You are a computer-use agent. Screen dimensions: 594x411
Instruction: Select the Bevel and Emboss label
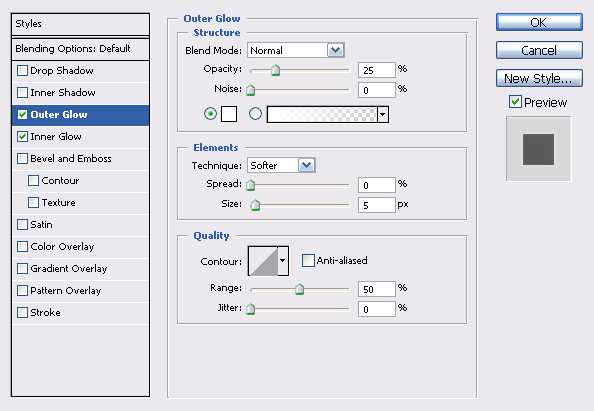click(x=71, y=158)
